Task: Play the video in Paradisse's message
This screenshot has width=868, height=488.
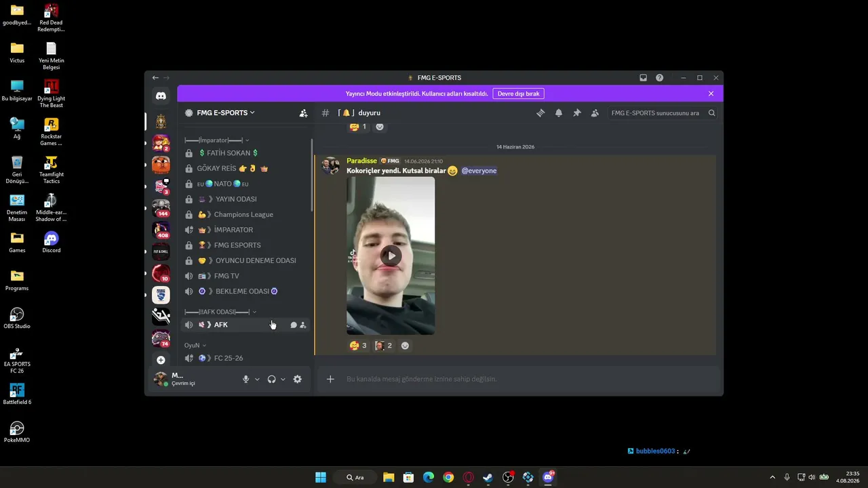Action: [391, 256]
